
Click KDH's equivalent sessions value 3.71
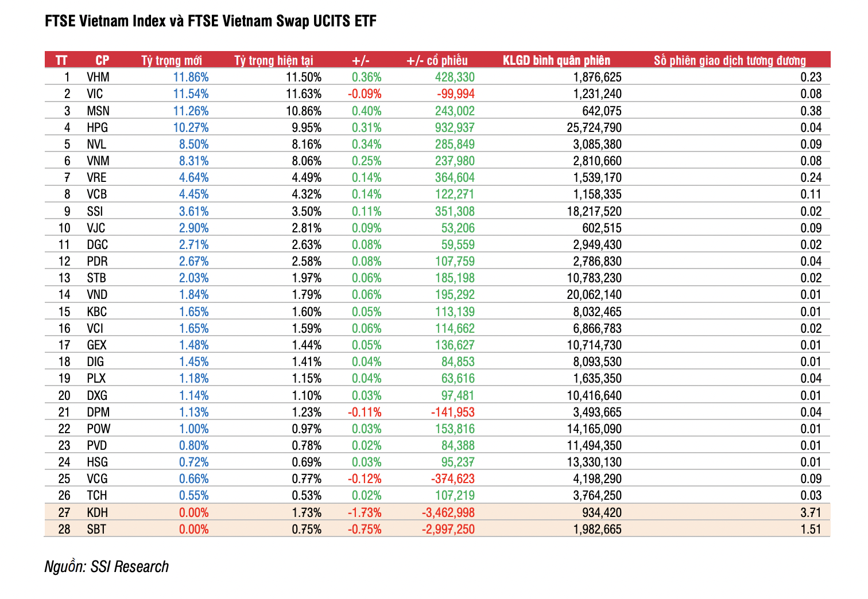[811, 512]
